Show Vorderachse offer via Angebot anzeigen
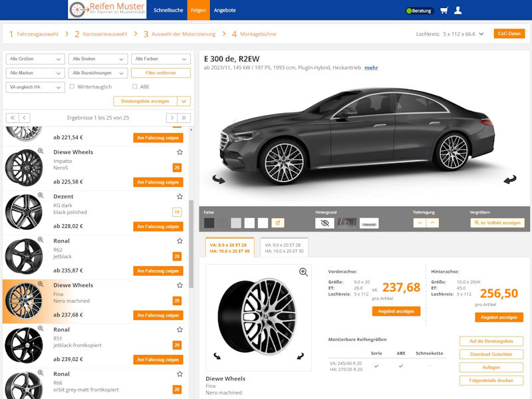The image size is (532, 399). [396, 311]
